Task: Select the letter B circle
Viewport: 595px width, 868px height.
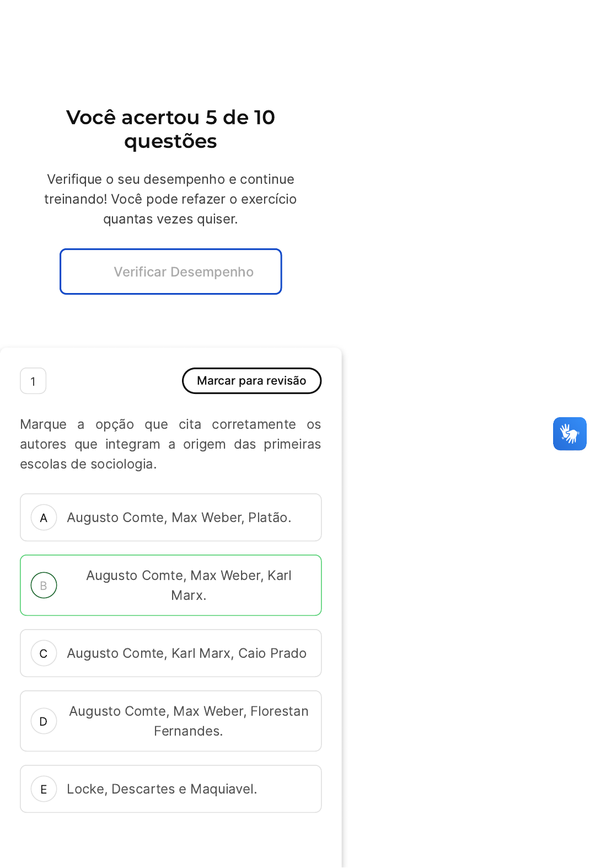Action: [x=44, y=585]
